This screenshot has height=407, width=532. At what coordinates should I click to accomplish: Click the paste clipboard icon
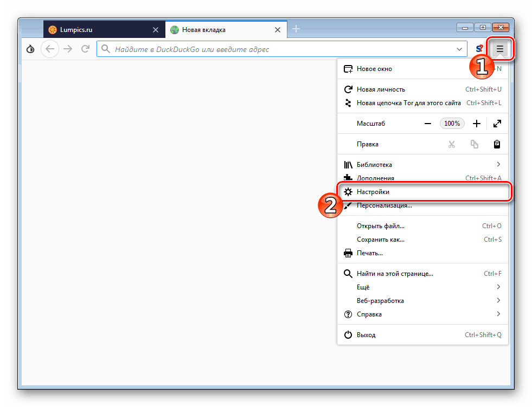[497, 144]
